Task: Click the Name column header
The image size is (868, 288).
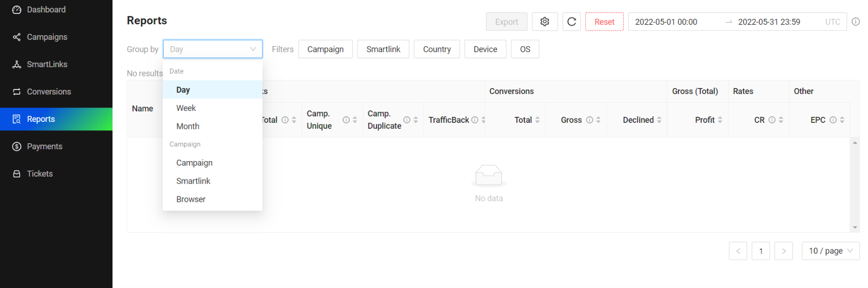Action: tap(143, 108)
